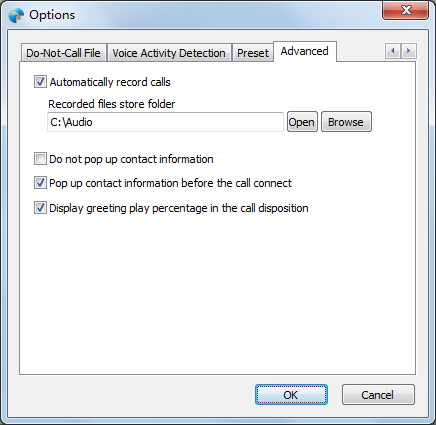Viewport: 436px width, 425px height.
Task: Select the Advanced tab
Action: coord(305,51)
